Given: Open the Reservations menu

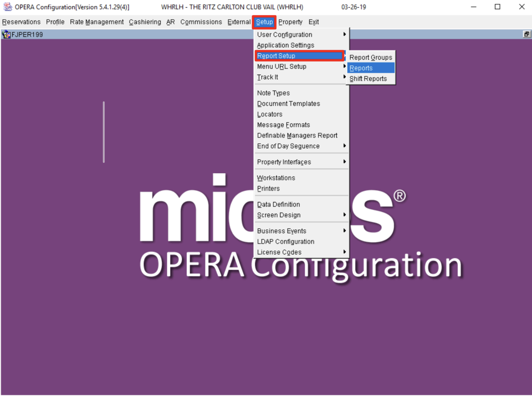Looking at the screenshot, I should click(x=21, y=22).
